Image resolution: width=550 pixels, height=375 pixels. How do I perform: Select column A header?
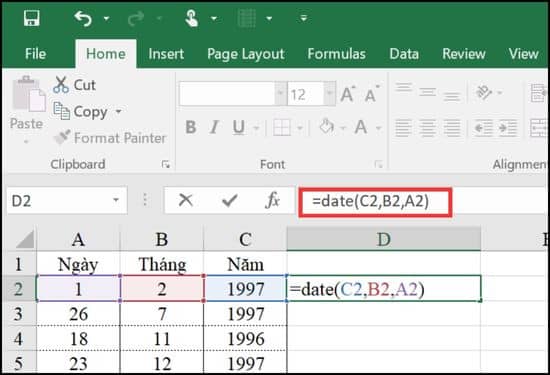click(78, 239)
